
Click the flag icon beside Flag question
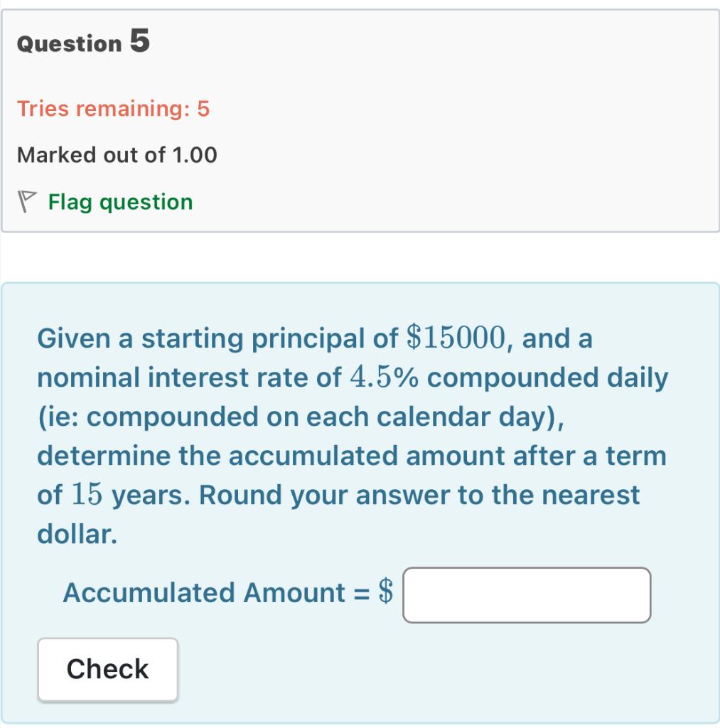[28, 201]
